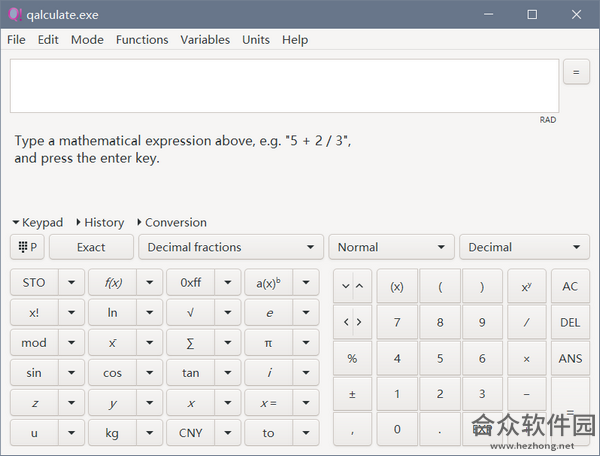Click the up arrow history key
Screen dimensions: 600x456
[x=360, y=286]
